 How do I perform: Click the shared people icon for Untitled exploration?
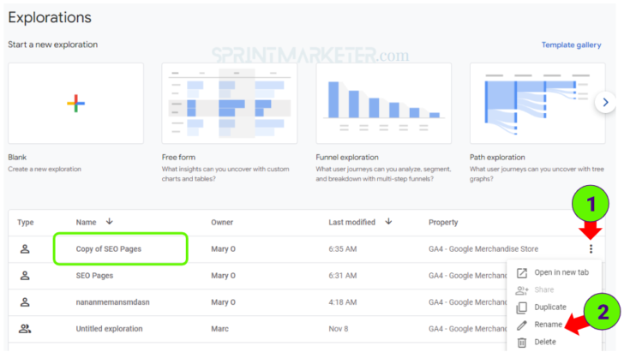(26, 329)
